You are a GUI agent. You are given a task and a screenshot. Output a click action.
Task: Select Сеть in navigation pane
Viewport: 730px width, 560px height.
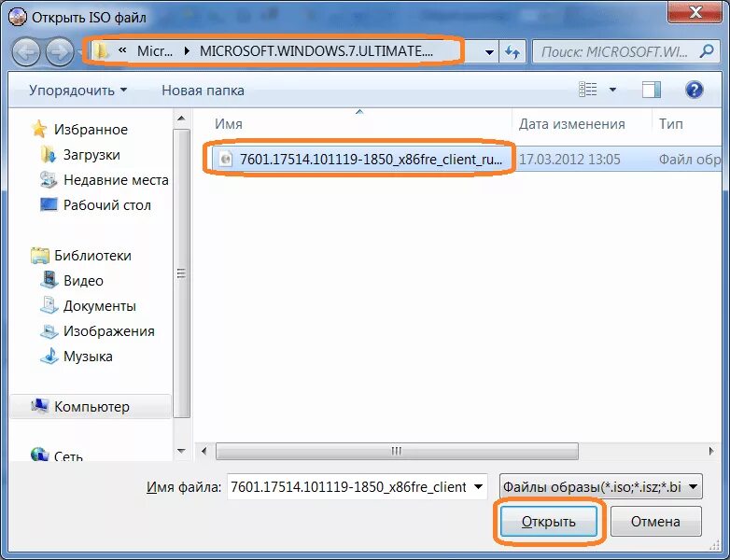68,455
